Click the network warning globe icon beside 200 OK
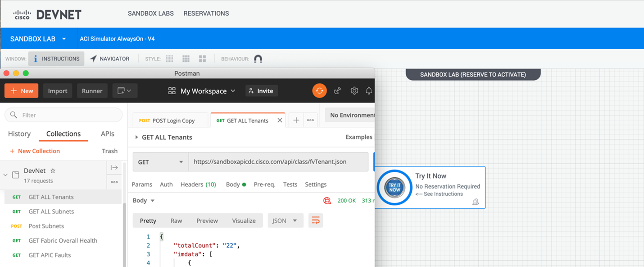 click(327, 200)
